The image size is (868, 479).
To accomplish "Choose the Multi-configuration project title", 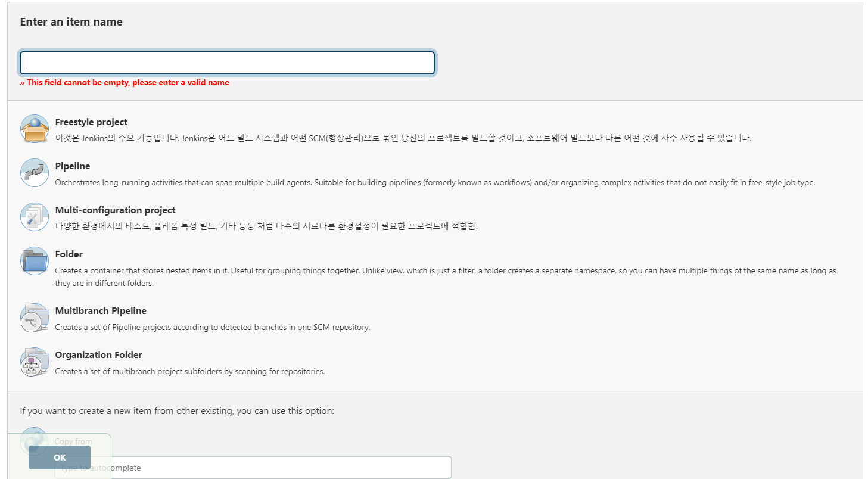I will (115, 210).
